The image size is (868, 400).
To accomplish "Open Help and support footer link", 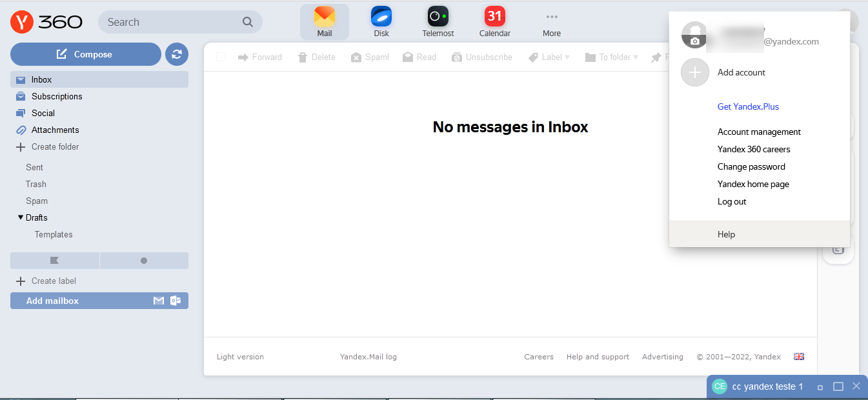I will (598, 357).
